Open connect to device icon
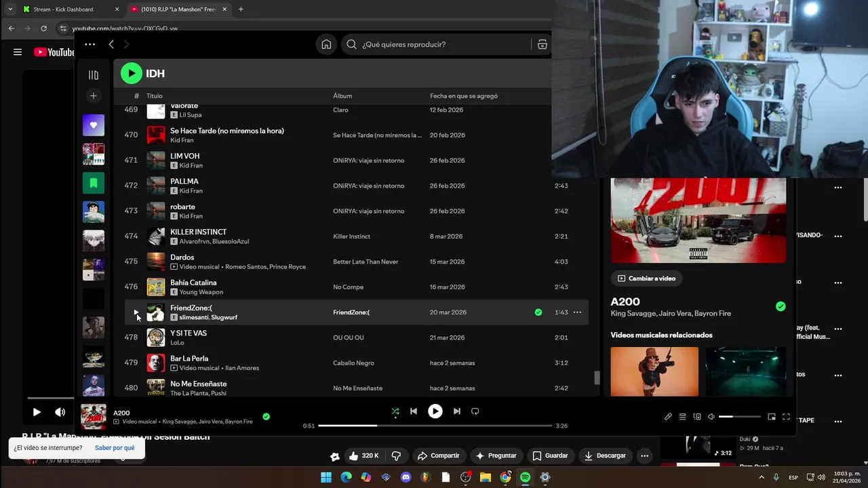 pyautogui.click(x=697, y=417)
